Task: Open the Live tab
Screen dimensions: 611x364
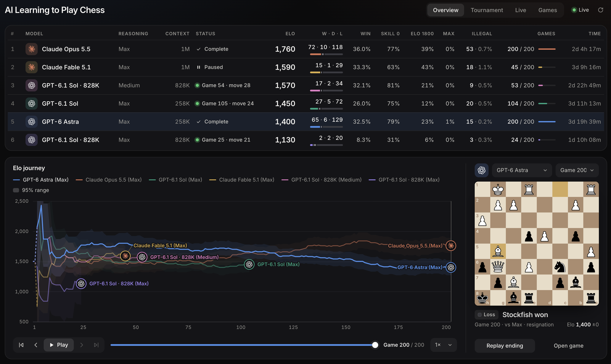Action: (520, 10)
